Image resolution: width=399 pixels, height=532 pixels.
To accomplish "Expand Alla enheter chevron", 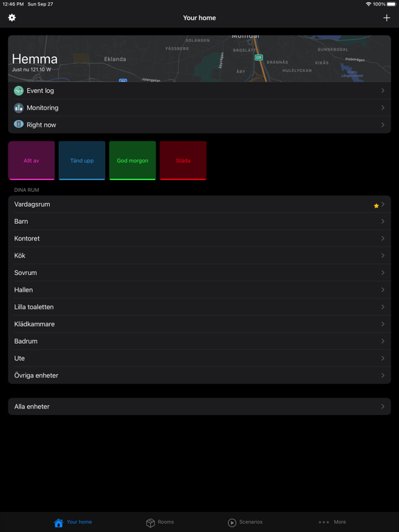I will point(382,407).
